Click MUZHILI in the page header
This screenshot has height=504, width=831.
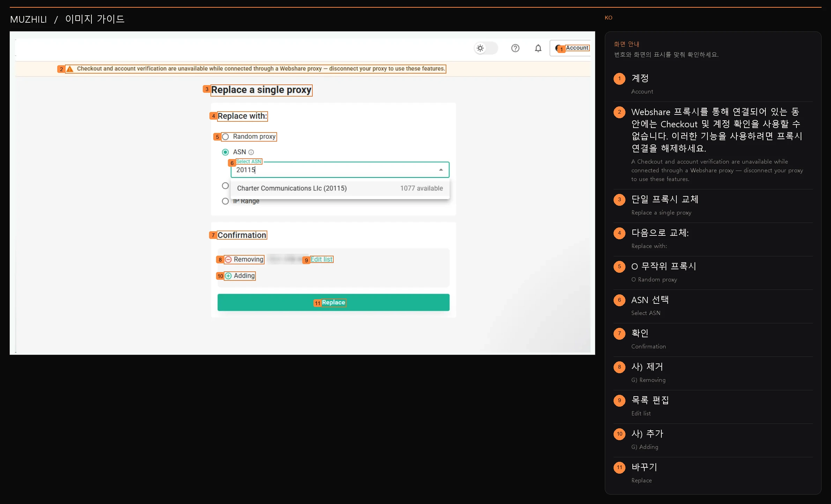point(28,20)
